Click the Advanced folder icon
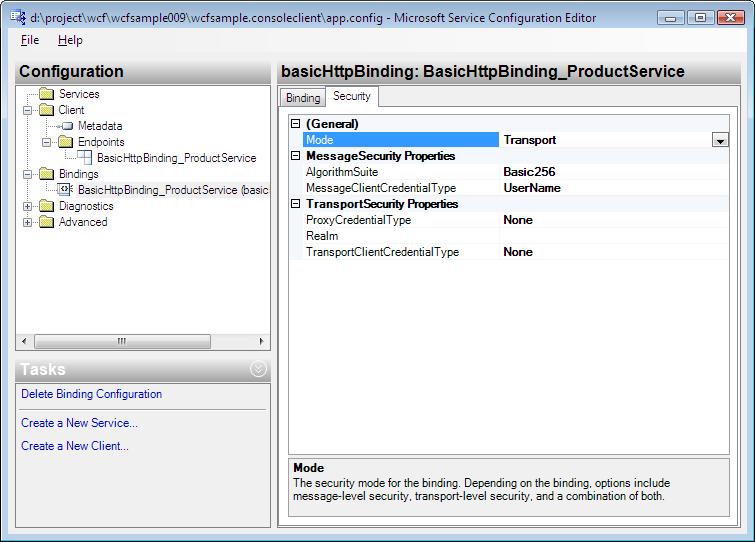 (x=47, y=222)
